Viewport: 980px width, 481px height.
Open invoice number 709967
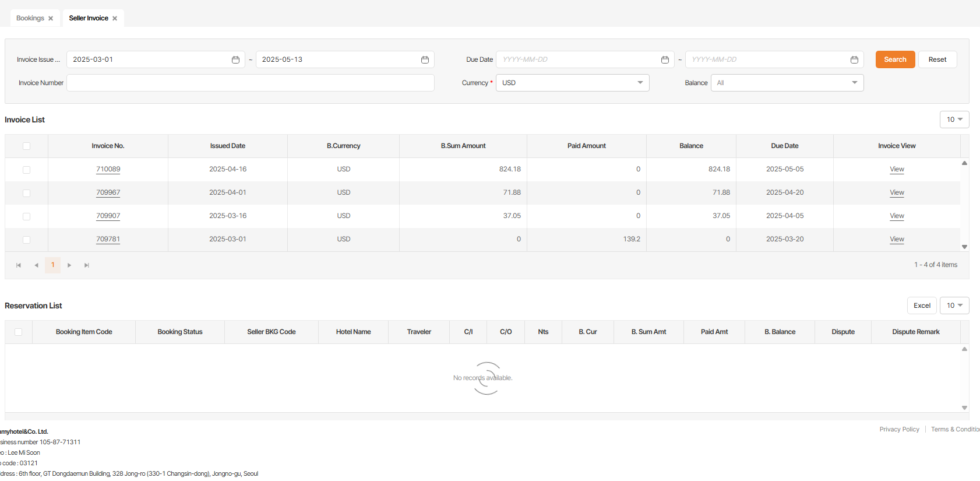click(x=108, y=193)
